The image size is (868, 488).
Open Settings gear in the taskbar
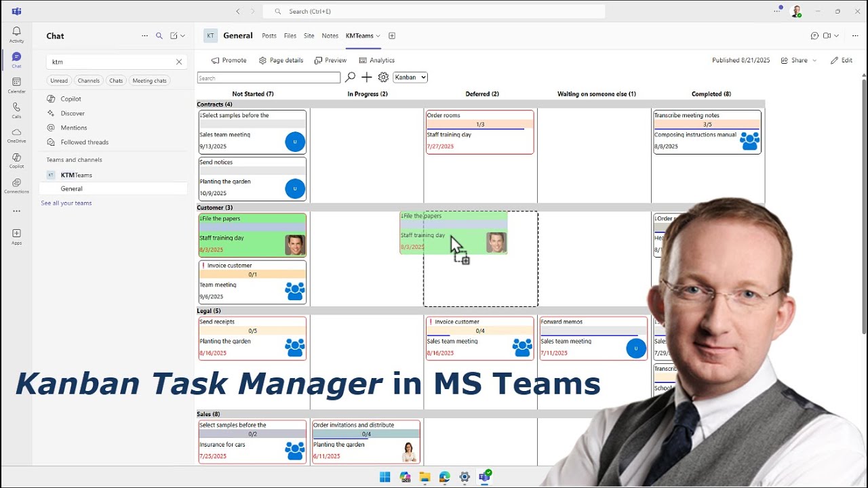pyautogui.click(x=465, y=477)
